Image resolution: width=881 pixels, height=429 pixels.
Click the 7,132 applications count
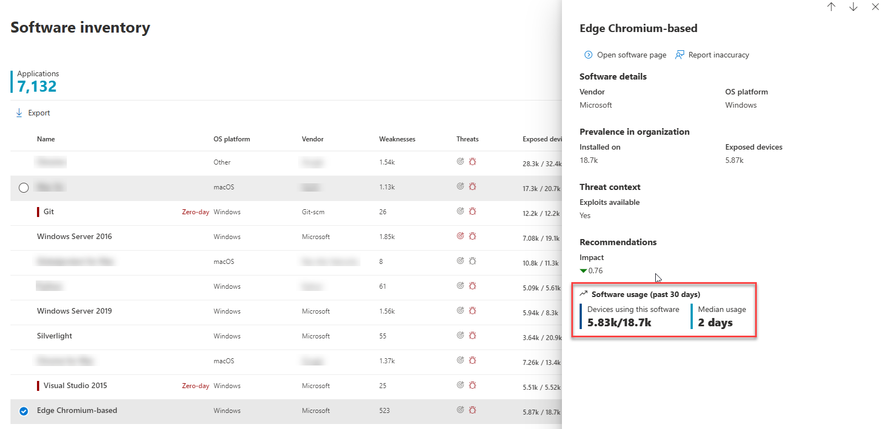pos(37,86)
